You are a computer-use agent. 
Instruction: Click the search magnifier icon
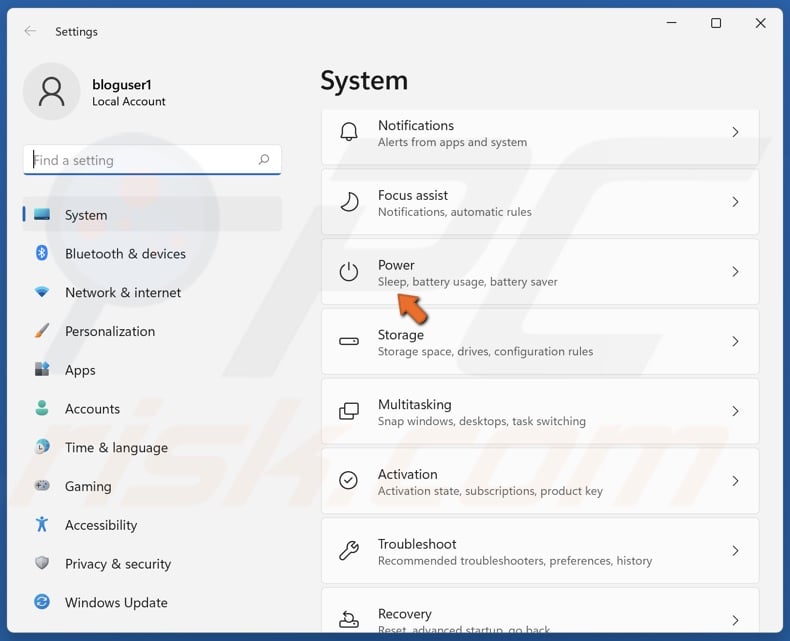coord(264,160)
